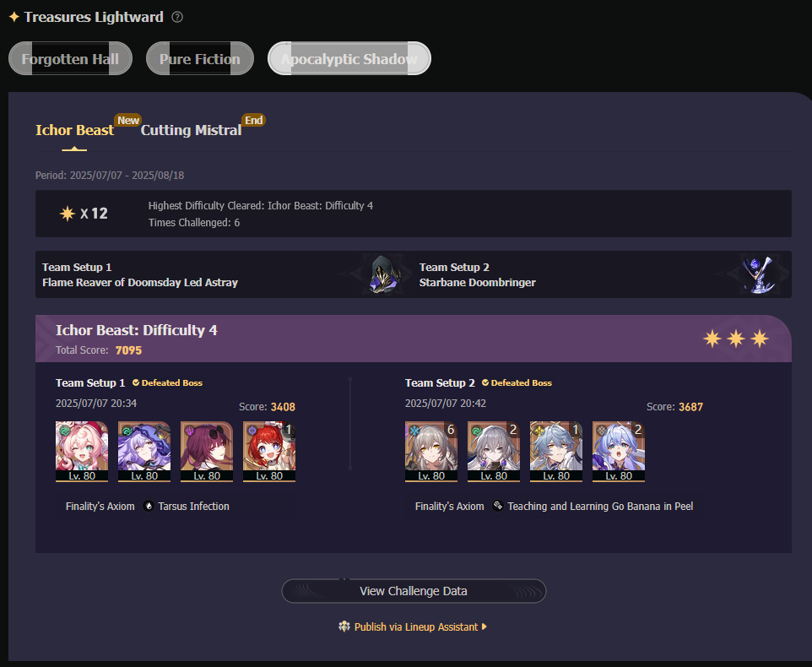This screenshot has height=667, width=812.
Task: Select the Forgotten Hall mode button
Action: point(70,58)
